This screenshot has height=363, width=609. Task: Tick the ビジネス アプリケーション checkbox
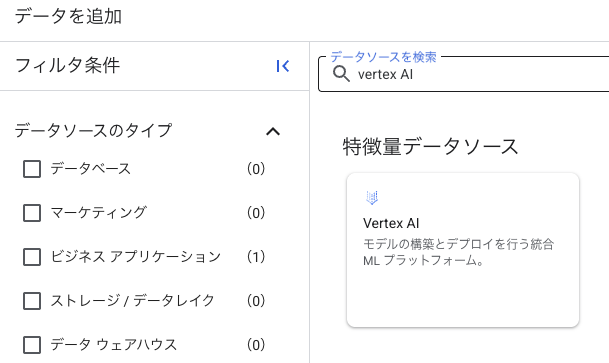(x=32, y=257)
